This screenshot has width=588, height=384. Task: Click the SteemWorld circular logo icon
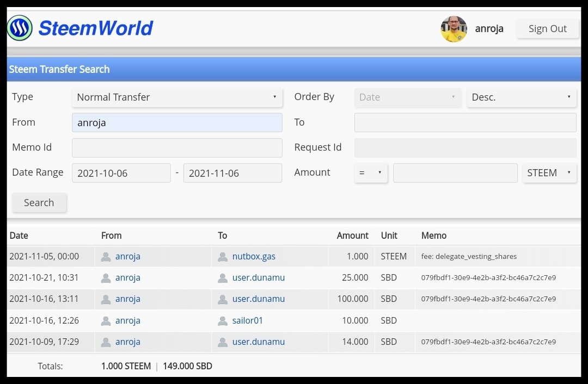tap(20, 28)
